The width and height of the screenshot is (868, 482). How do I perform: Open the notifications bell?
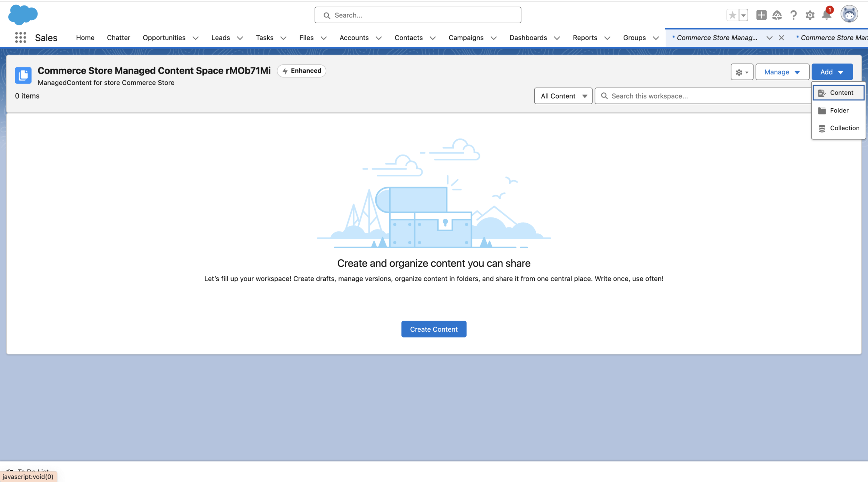(826, 15)
